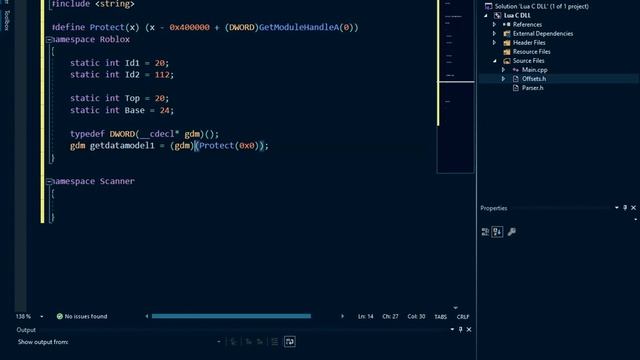Expand the References node
The image size is (640, 360).
[x=494, y=24]
